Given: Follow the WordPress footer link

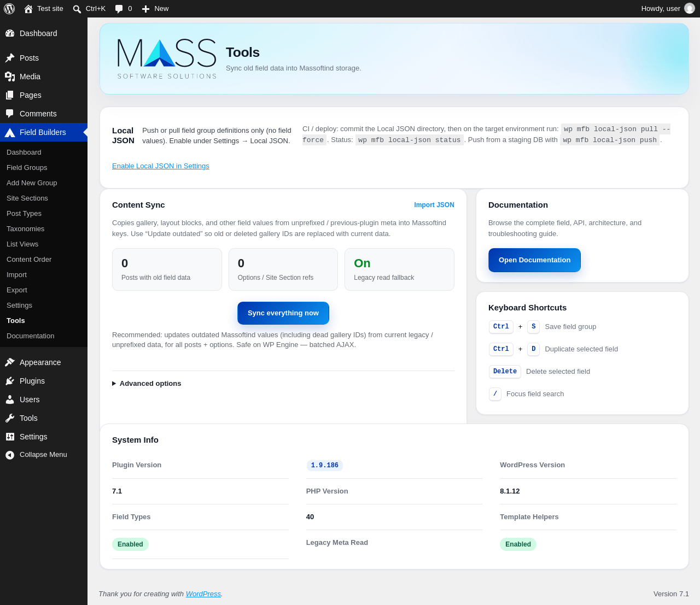Looking at the screenshot, I should point(203,594).
